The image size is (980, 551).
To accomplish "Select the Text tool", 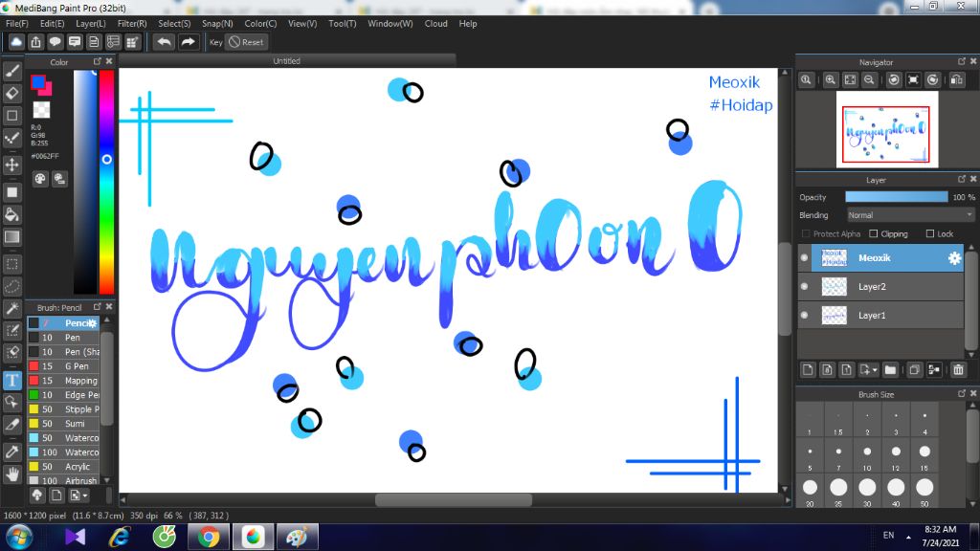I will (x=11, y=380).
